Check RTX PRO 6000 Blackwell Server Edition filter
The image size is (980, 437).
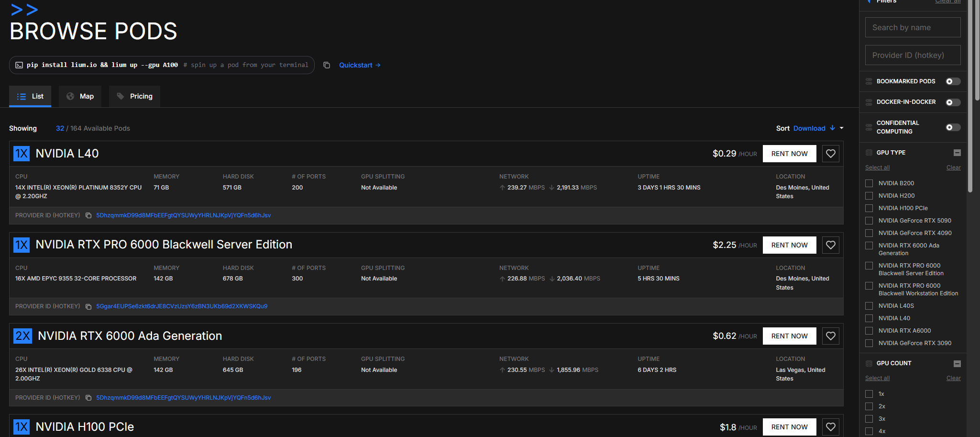tap(869, 266)
